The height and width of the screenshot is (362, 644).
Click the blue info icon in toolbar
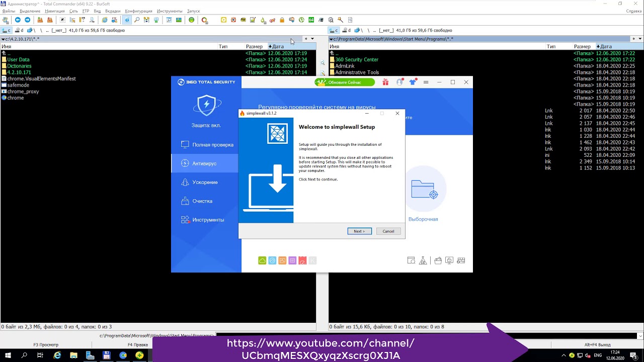[127, 20]
